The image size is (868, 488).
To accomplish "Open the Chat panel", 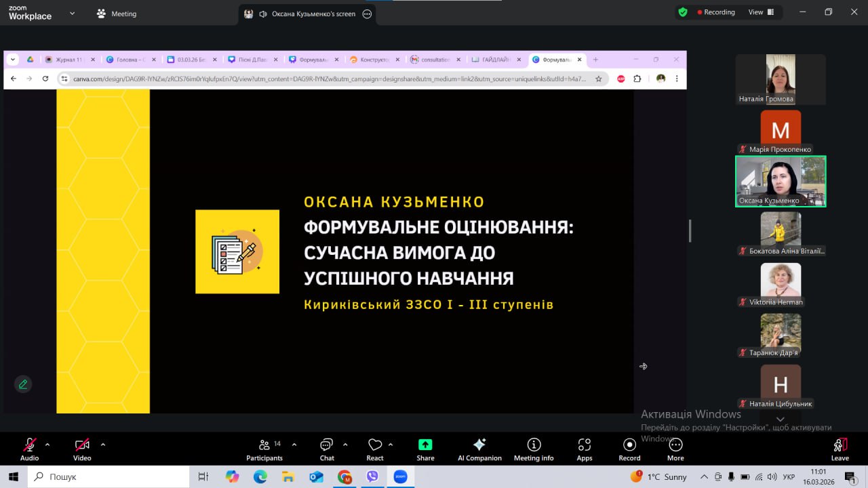I will pyautogui.click(x=327, y=449).
